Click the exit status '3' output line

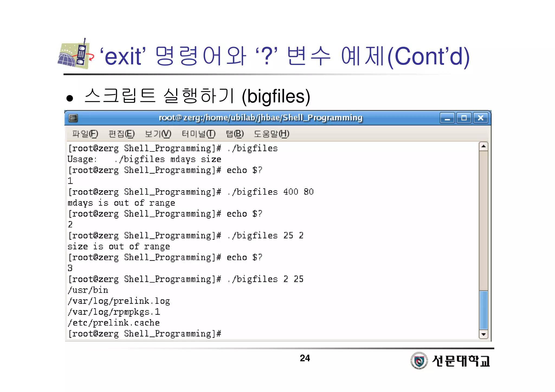pos(70,268)
